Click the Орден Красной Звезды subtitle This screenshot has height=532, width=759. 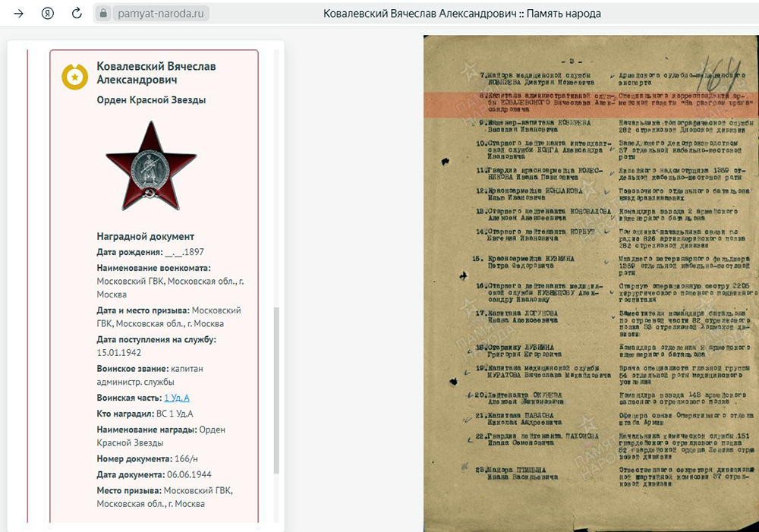(x=151, y=100)
